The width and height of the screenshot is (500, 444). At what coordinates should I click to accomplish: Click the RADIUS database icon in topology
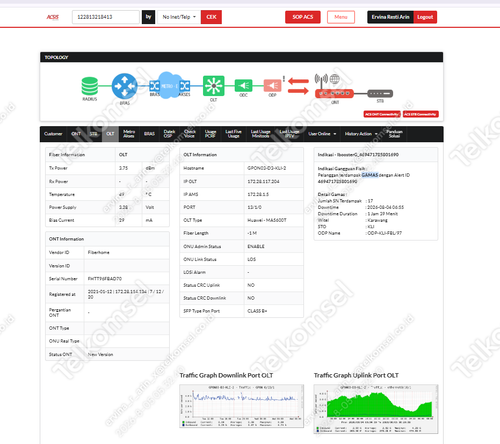click(90, 86)
